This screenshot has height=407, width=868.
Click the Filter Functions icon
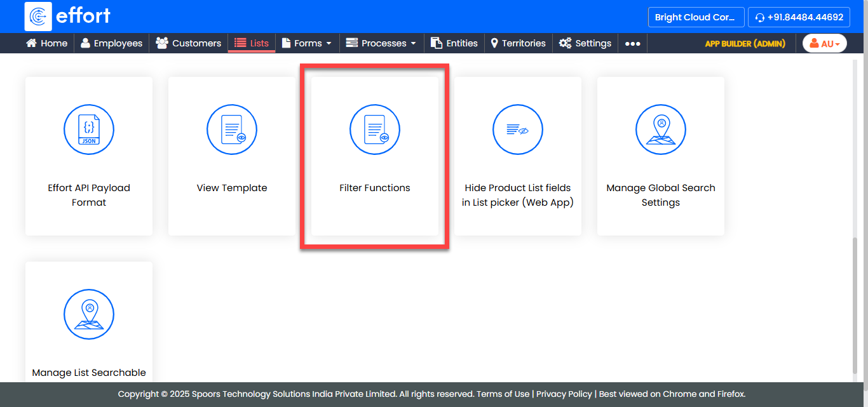tap(375, 130)
